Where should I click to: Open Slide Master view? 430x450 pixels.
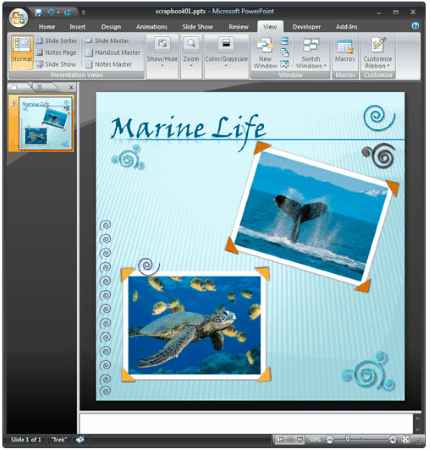[x=107, y=41]
